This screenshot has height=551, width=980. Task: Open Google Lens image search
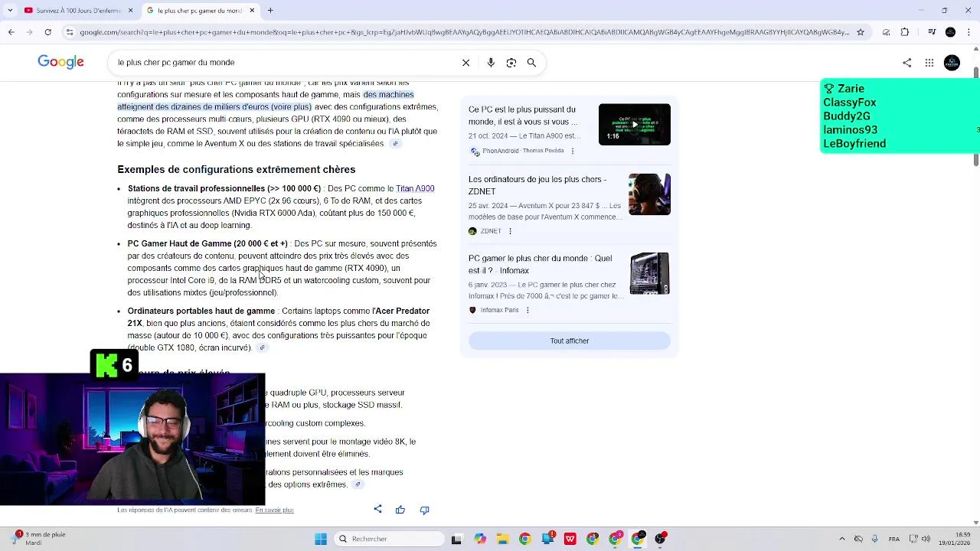511,63
